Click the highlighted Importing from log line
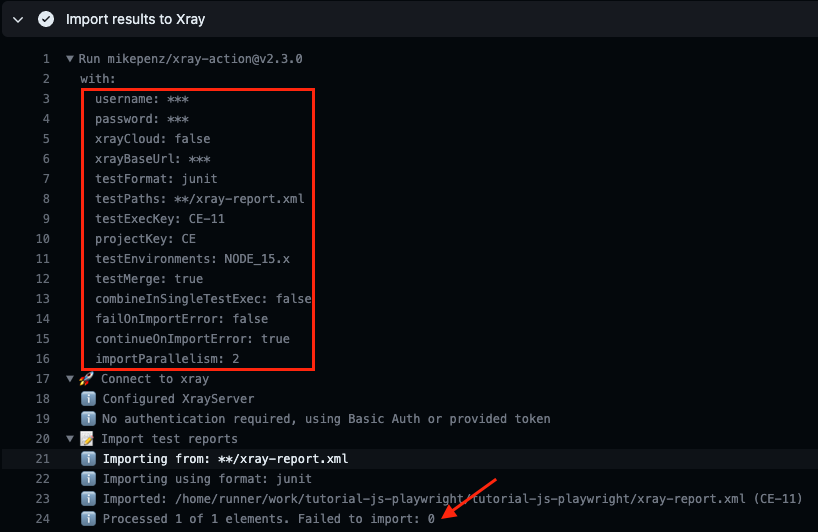 click(x=410, y=459)
